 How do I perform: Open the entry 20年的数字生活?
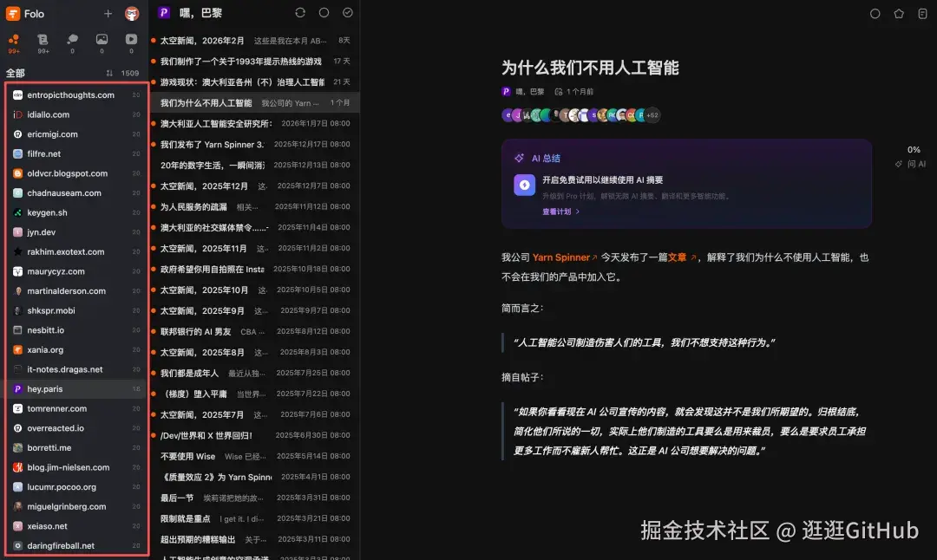(x=254, y=165)
